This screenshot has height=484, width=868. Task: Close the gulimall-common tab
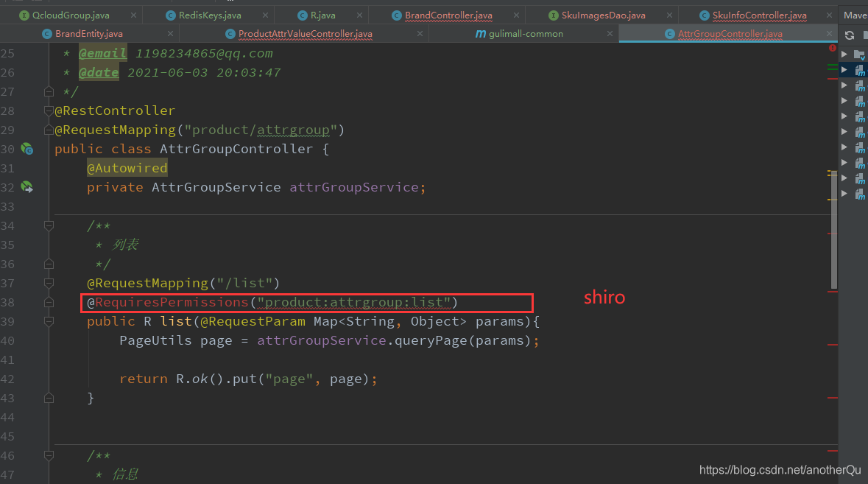pos(610,34)
